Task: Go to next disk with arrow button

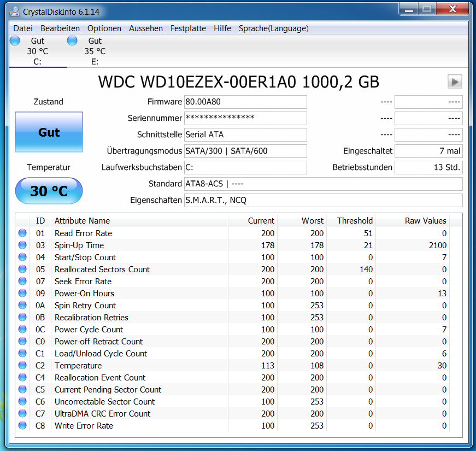Action: point(455,82)
